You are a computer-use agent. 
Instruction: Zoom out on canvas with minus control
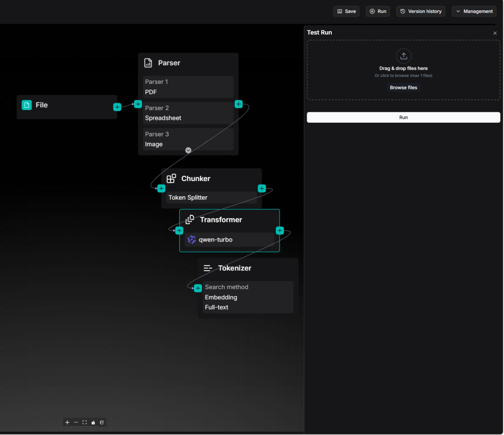pos(76,422)
